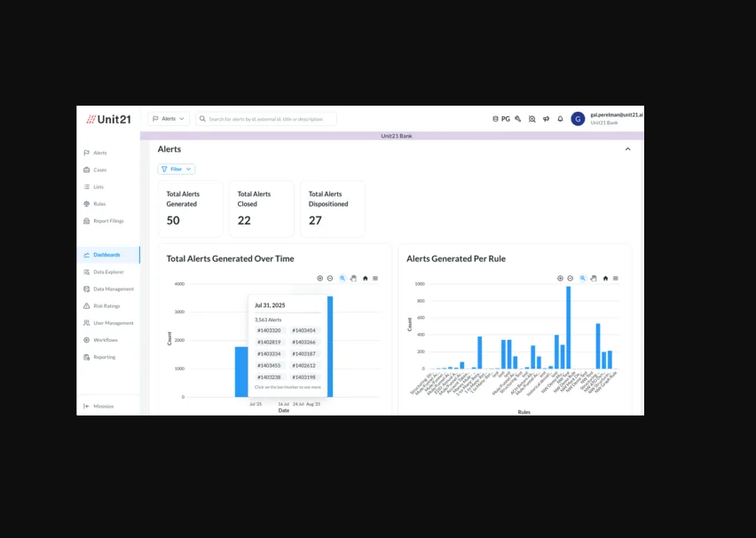Screen dimensions: 756x538
Task: Open the hamburger menu of Total Alerts Over Time chart
Action: 375,279
